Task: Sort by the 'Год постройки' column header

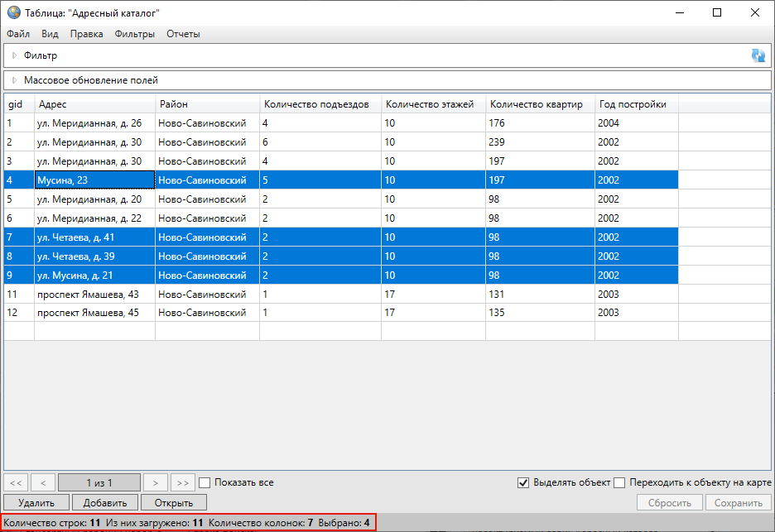Action: click(635, 104)
